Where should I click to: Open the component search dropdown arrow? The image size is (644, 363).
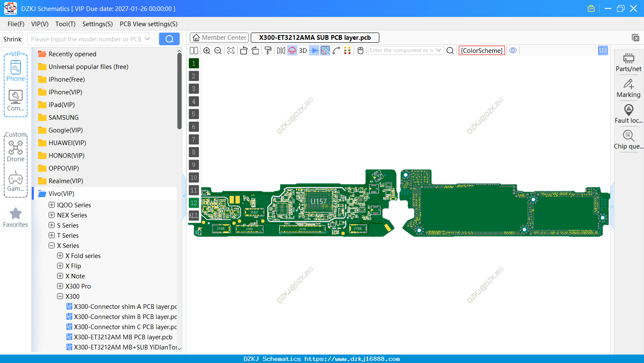[438, 50]
